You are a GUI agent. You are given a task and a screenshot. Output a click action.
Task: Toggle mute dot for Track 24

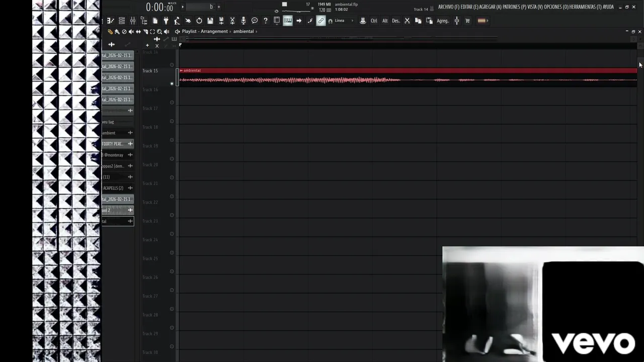(172, 252)
